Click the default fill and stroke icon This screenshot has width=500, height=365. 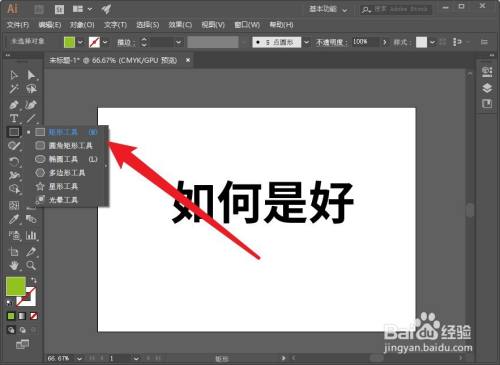click(x=10, y=303)
